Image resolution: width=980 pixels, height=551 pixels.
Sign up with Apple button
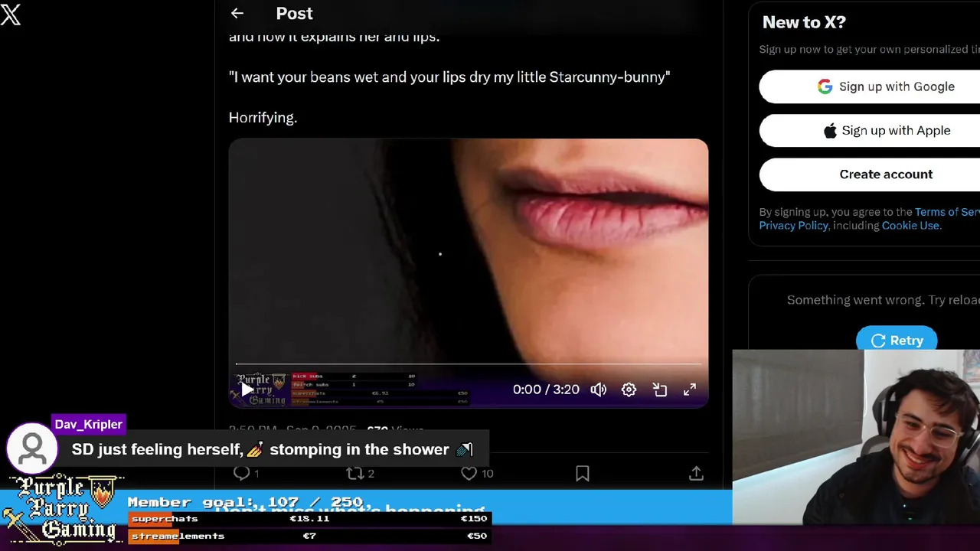pos(870,130)
